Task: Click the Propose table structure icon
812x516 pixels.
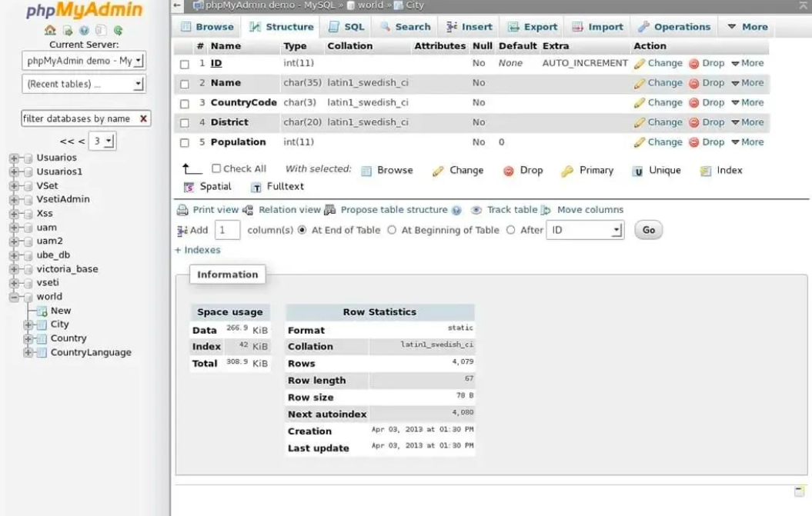Action: 330,210
